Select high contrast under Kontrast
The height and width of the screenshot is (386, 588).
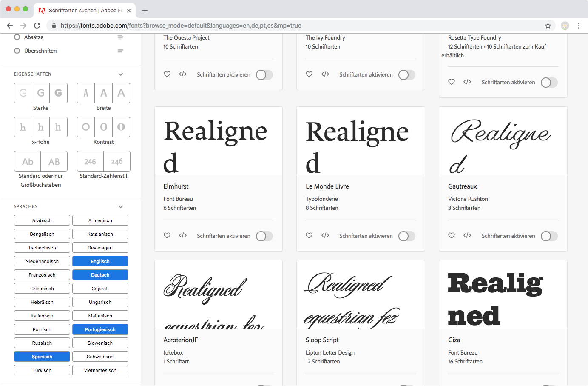pyautogui.click(x=121, y=127)
